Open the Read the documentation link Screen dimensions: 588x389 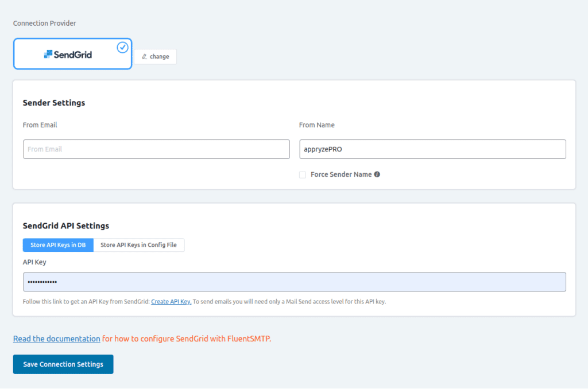click(57, 339)
